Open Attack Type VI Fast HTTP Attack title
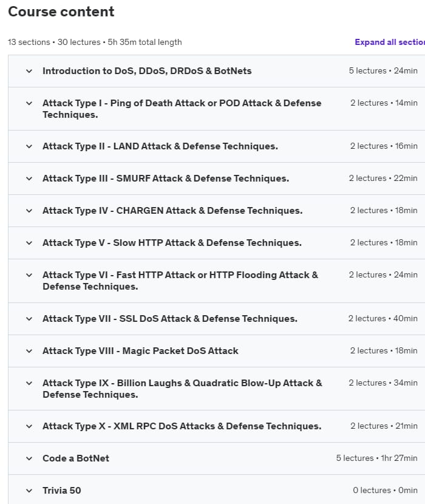 (x=180, y=281)
